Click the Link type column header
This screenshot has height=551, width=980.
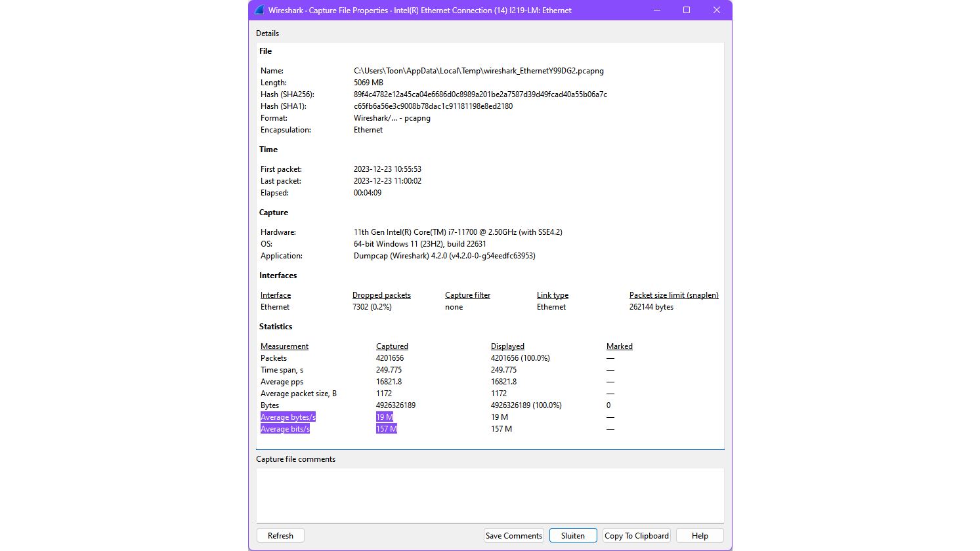click(x=553, y=295)
